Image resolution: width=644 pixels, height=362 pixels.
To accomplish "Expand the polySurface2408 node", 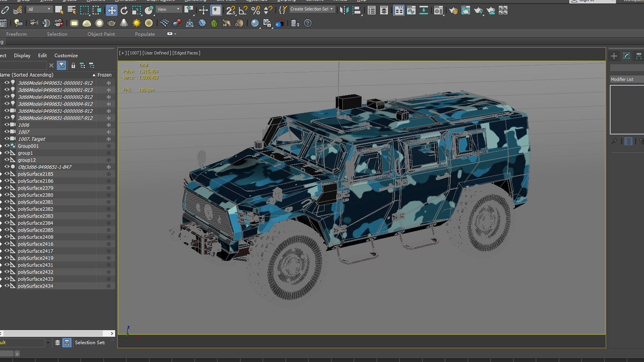I will pos(1,237).
